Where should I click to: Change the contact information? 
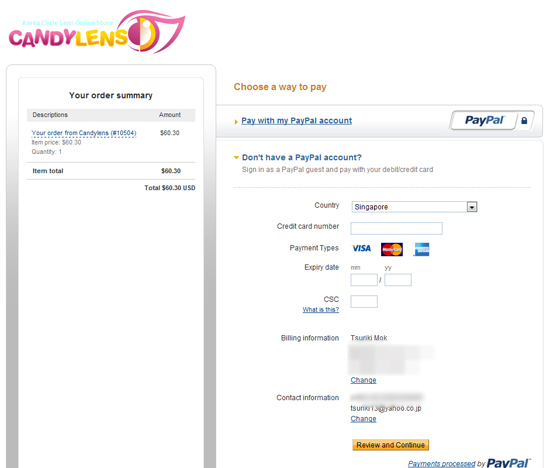tap(363, 419)
